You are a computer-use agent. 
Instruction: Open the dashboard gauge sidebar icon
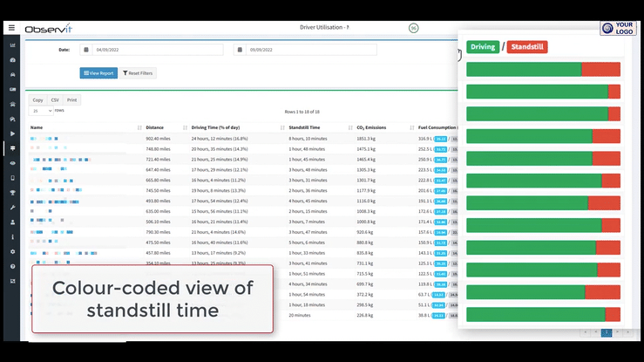click(x=13, y=60)
